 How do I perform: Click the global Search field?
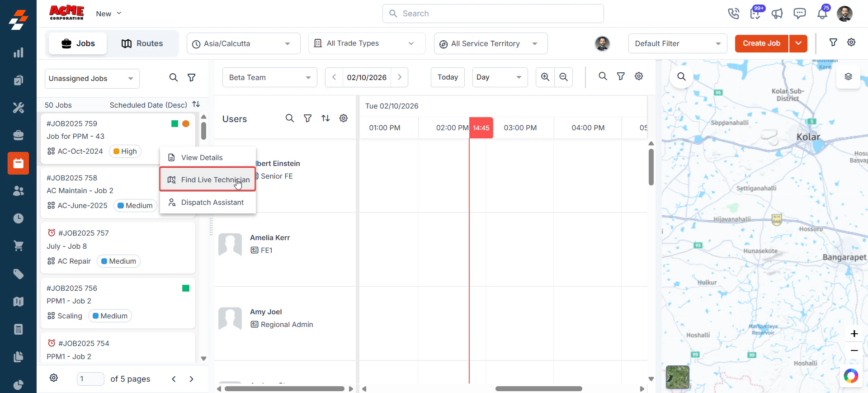(x=493, y=14)
